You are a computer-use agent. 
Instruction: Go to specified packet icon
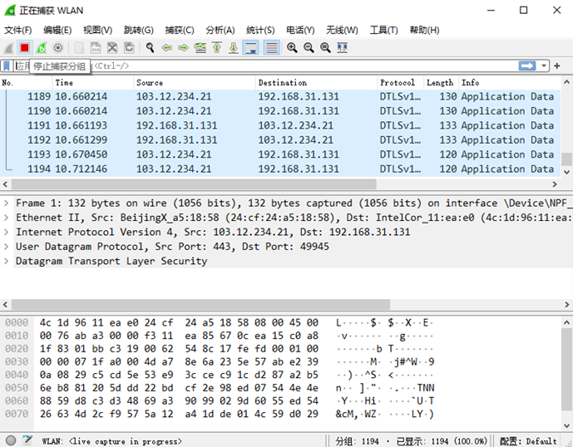pos(200,48)
